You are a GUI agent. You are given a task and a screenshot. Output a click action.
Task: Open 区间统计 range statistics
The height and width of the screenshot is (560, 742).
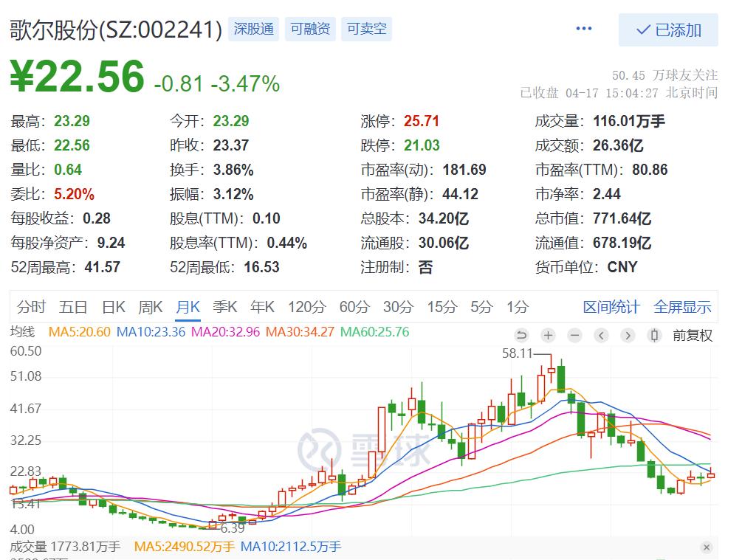[x=611, y=307]
